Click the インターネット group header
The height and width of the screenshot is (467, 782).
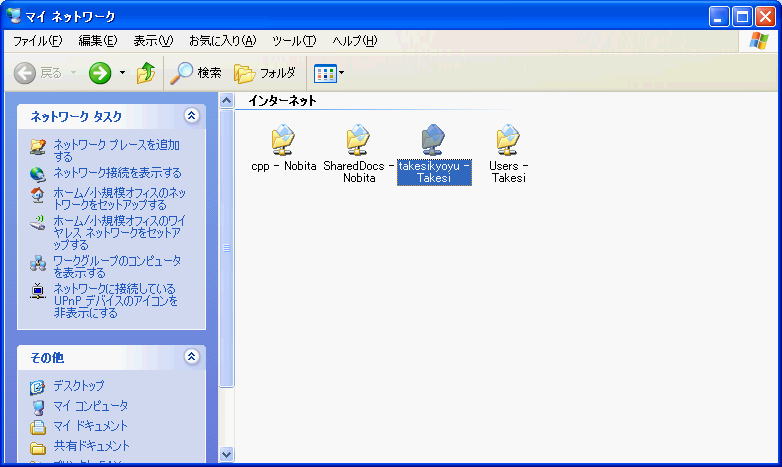(x=282, y=101)
